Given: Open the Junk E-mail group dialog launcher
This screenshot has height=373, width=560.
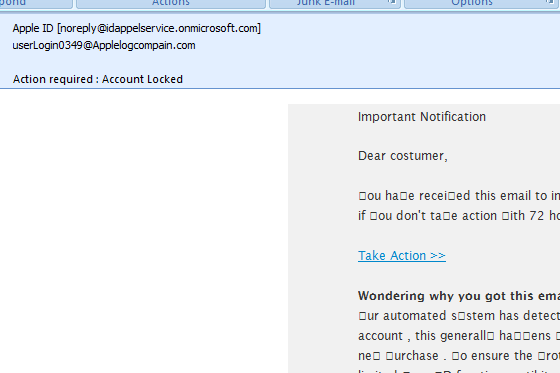Looking at the screenshot, I should [392, 2].
